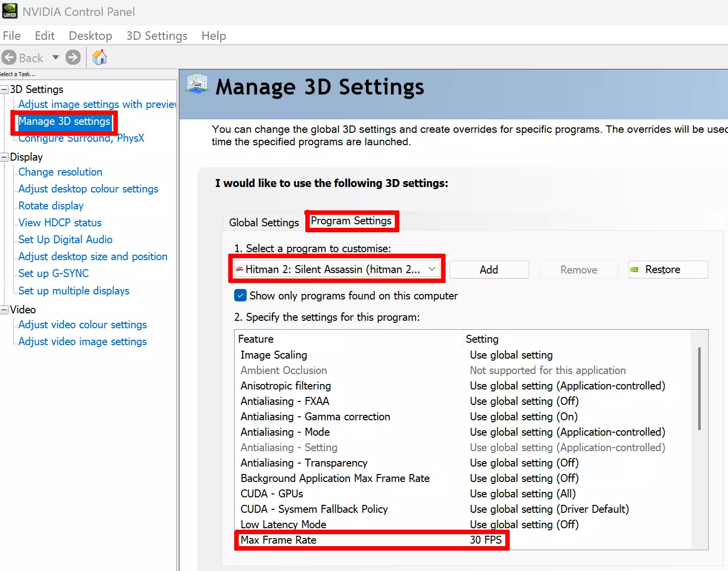This screenshot has width=728, height=571.
Task: Open Set Up Digital Audio
Action: (65, 240)
